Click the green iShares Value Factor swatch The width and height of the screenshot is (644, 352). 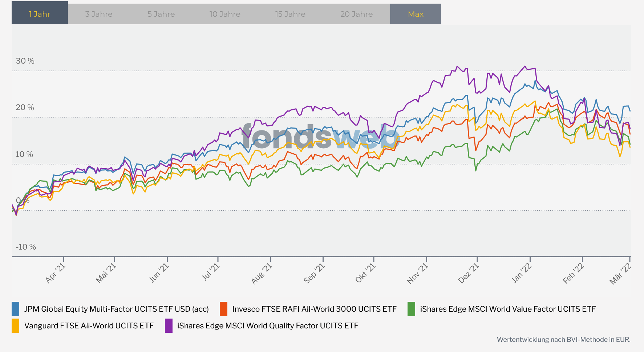[411, 309]
